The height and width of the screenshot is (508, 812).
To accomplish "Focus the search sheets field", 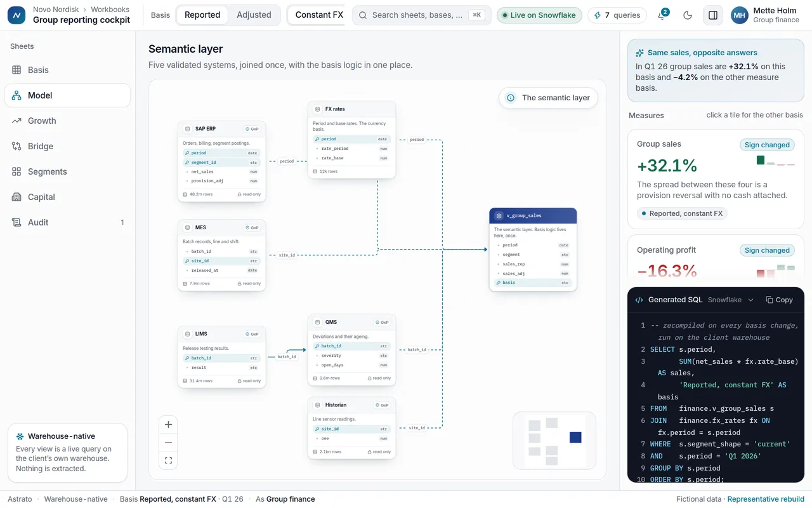I will [x=421, y=15].
